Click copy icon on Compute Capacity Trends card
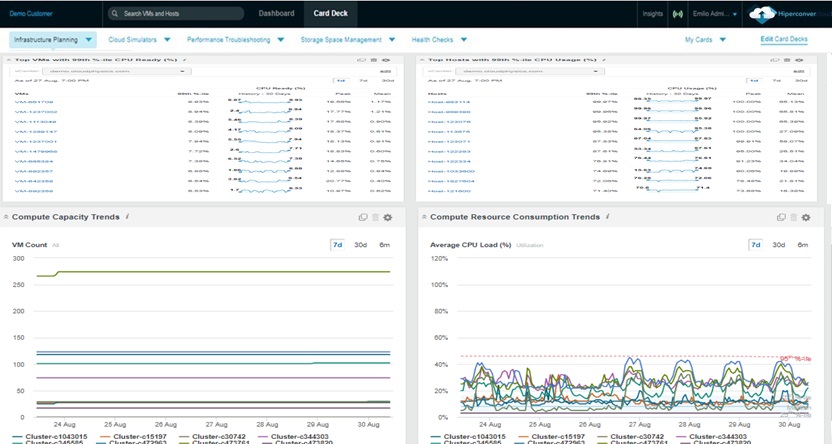 click(x=363, y=217)
